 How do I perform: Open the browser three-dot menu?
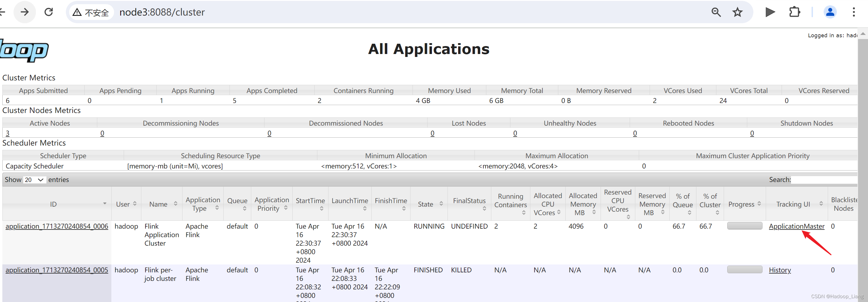(854, 12)
